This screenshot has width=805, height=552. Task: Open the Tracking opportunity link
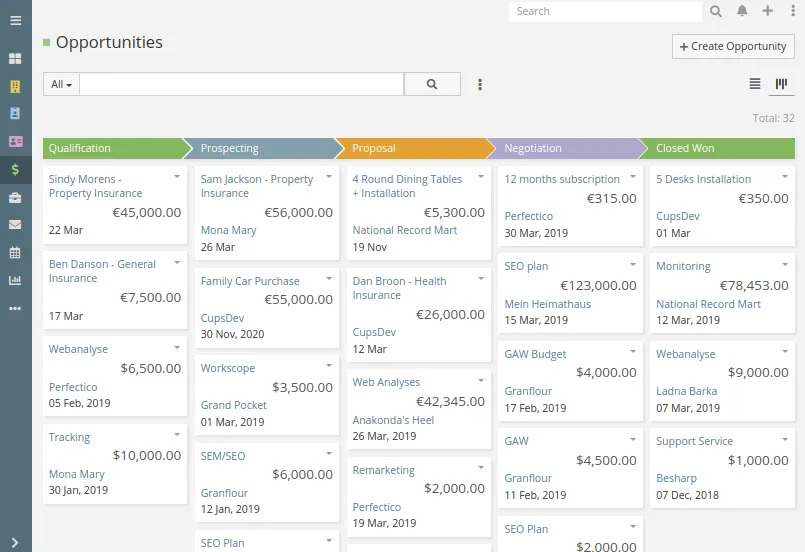[69, 437]
